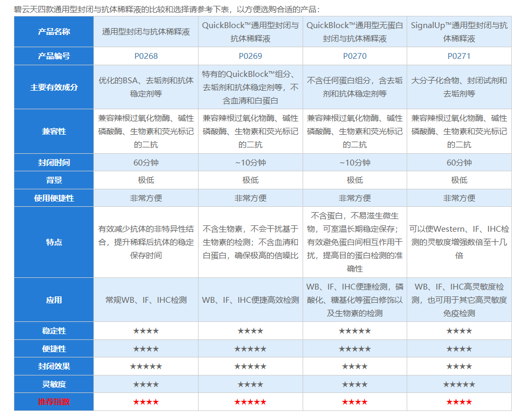Click the red five-star rating under P0269
The width and height of the screenshot is (524, 420).
pyautogui.click(x=250, y=401)
